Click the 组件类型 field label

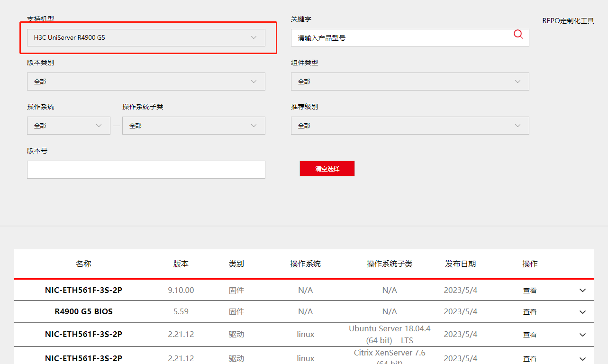click(x=304, y=63)
